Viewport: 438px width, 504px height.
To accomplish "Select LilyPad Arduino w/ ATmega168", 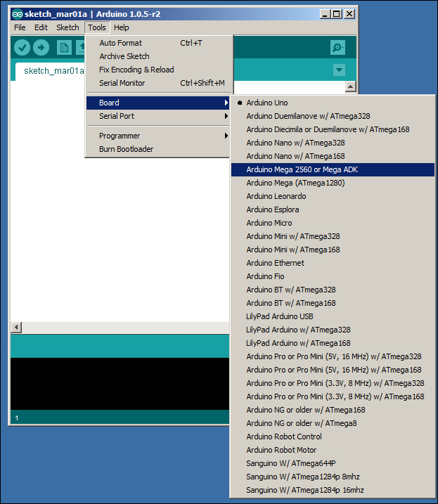I will 333,343.
